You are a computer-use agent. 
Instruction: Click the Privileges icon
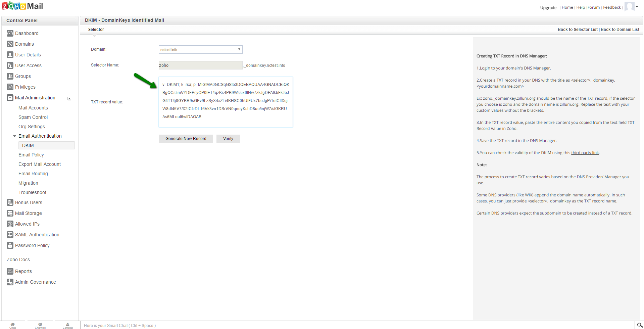pos(10,87)
